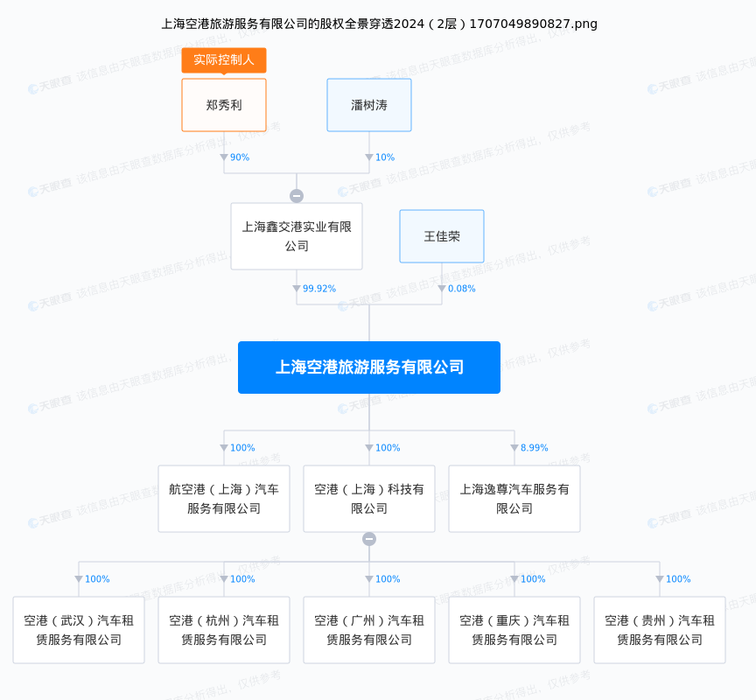
Task: Open 上海鑫交港实业有限公司 node
Action: [297, 236]
